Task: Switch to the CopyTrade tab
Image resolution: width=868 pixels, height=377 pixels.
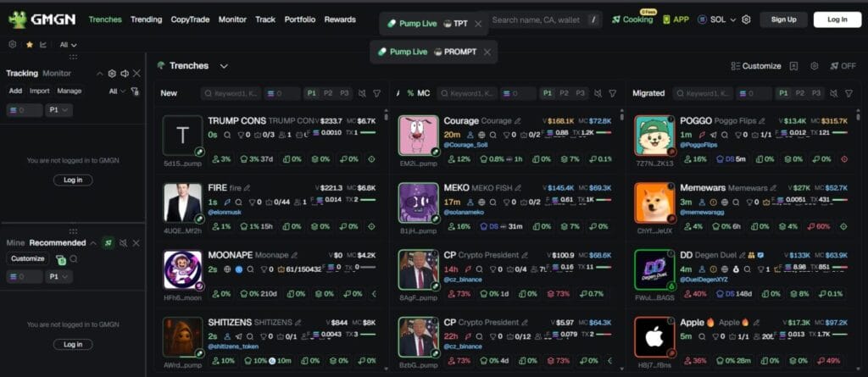Action: pos(190,19)
